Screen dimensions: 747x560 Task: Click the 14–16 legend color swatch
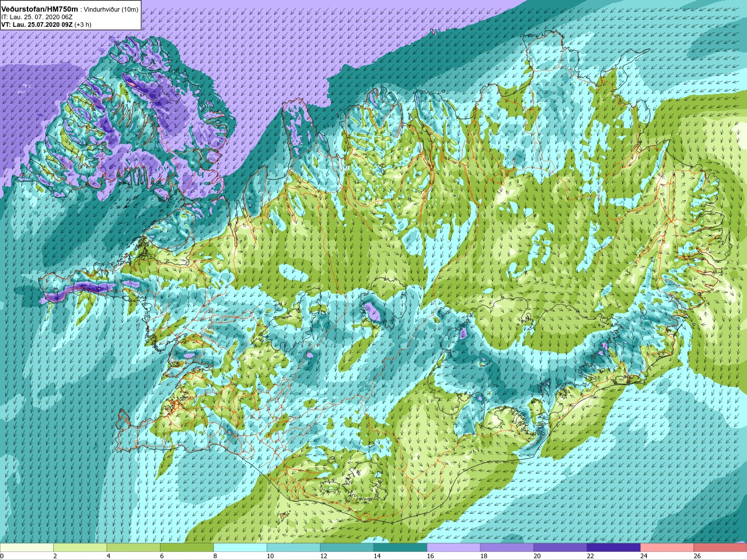(x=400, y=548)
